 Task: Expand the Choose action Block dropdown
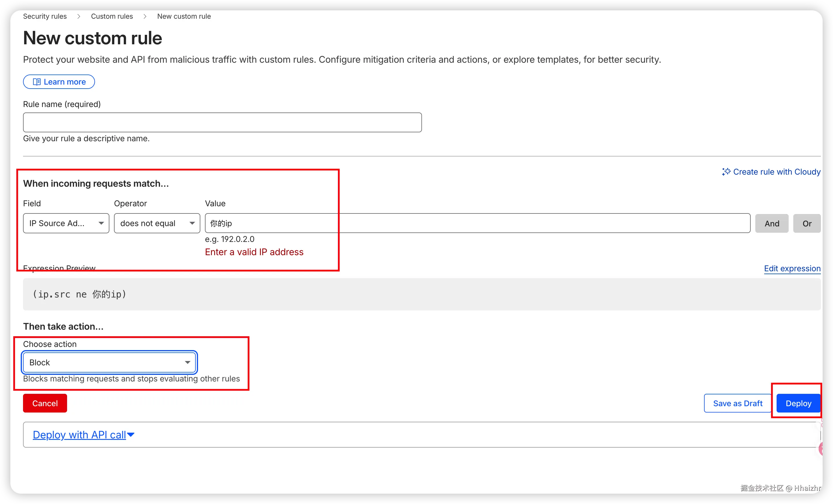pyautogui.click(x=109, y=362)
